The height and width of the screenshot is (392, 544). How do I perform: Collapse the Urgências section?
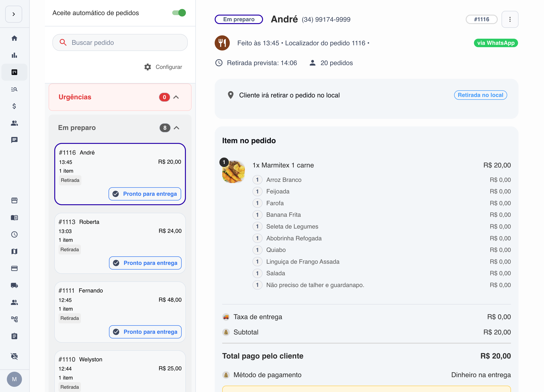pyautogui.click(x=176, y=97)
